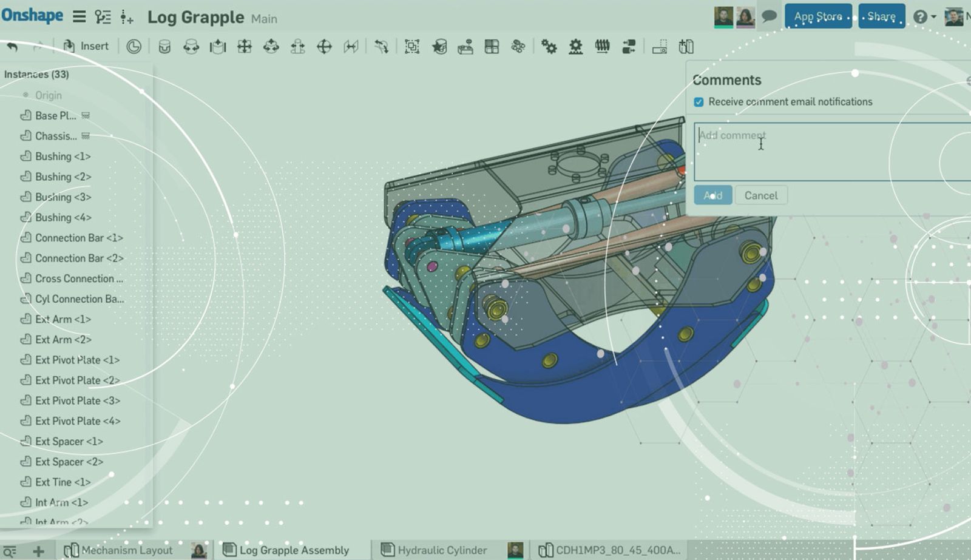Select the Fastened mate tool
This screenshot has height=560, width=971.
point(164,47)
